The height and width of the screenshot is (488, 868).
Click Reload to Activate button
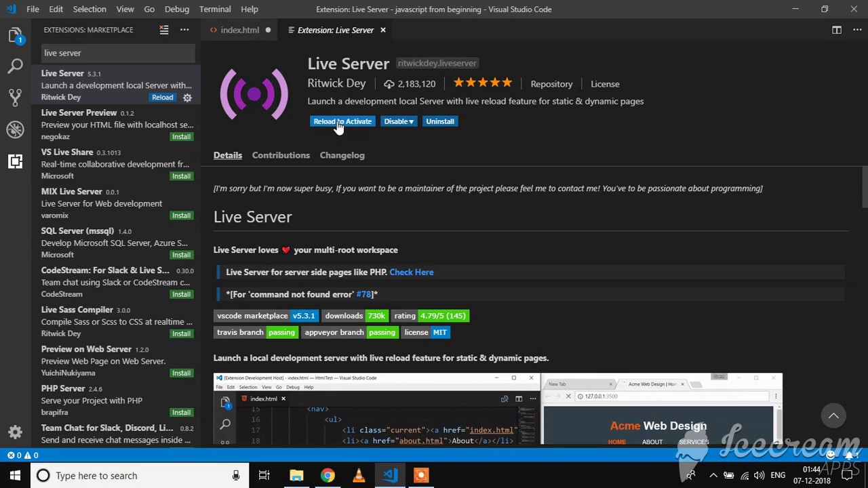(x=342, y=121)
